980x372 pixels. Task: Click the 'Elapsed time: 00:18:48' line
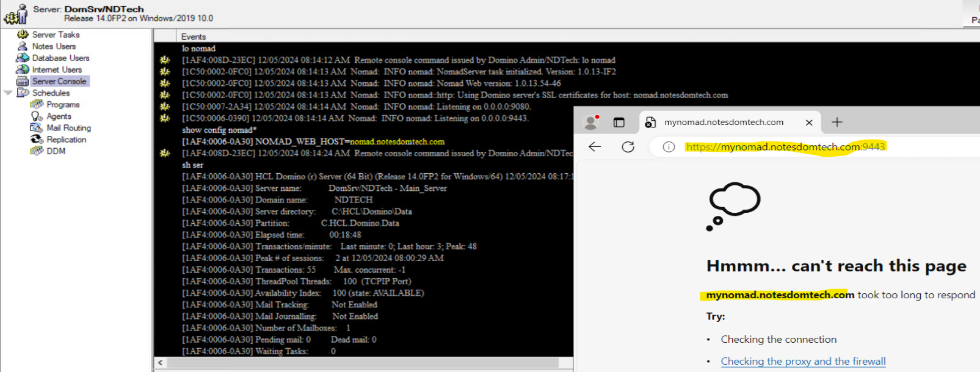272,235
